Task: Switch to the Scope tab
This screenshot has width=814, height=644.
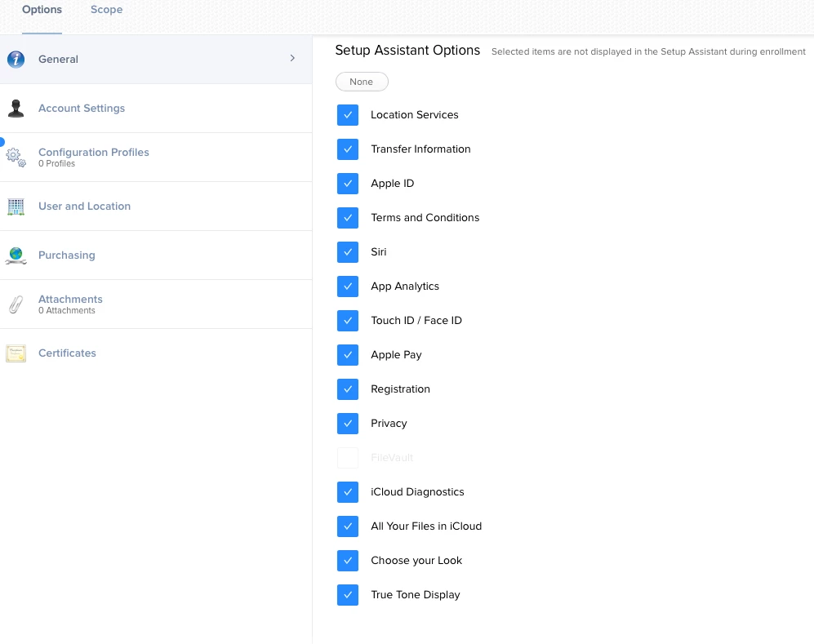Action: (x=106, y=9)
